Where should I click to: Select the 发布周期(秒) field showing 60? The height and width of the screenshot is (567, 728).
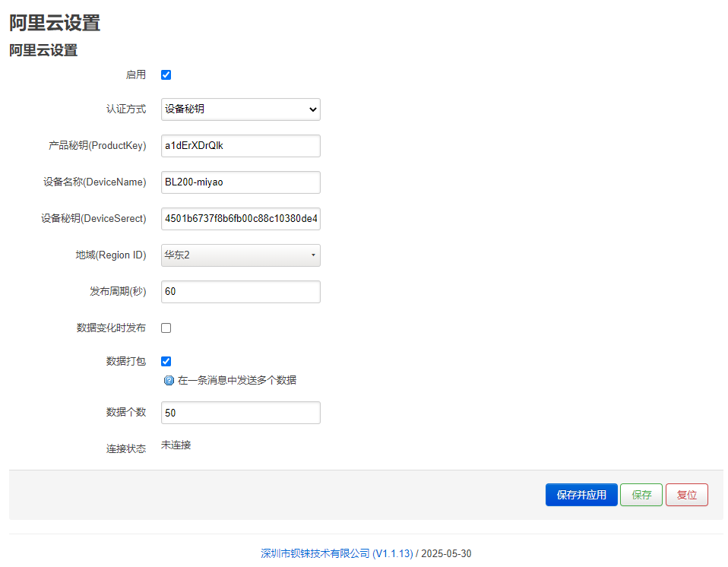click(x=240, y=292)
